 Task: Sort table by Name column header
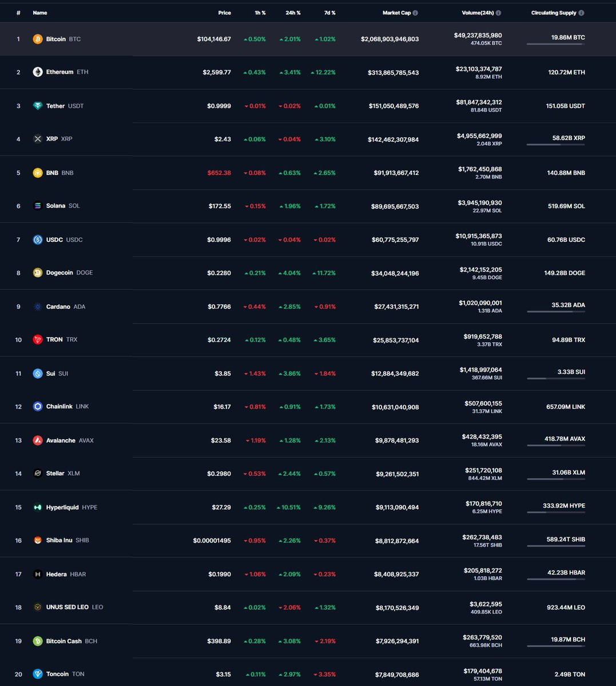coord(40,13)
